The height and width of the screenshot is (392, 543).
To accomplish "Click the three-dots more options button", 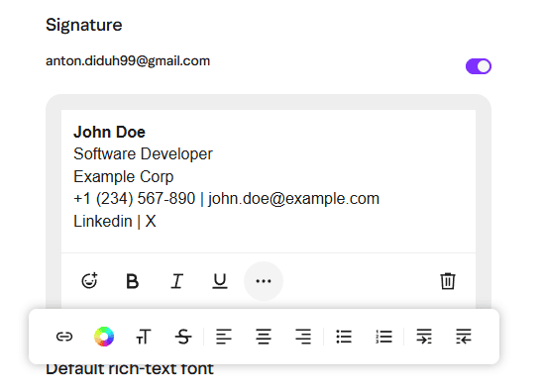I will [x=264, y=281].
